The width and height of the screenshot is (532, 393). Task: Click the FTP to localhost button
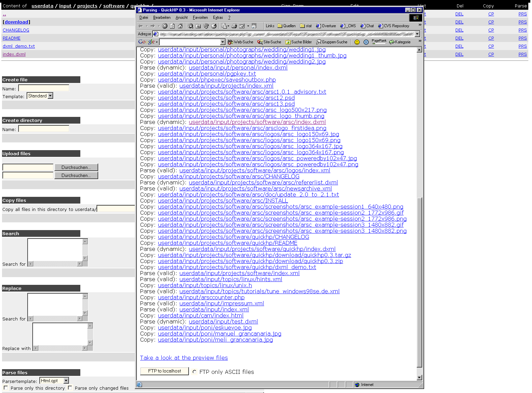click(164, 371)
